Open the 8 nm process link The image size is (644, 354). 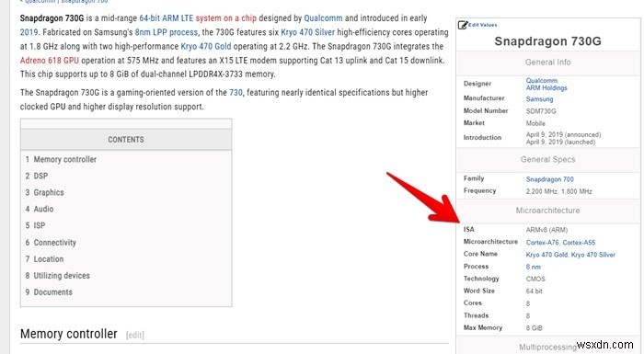(x=533, y=267)
